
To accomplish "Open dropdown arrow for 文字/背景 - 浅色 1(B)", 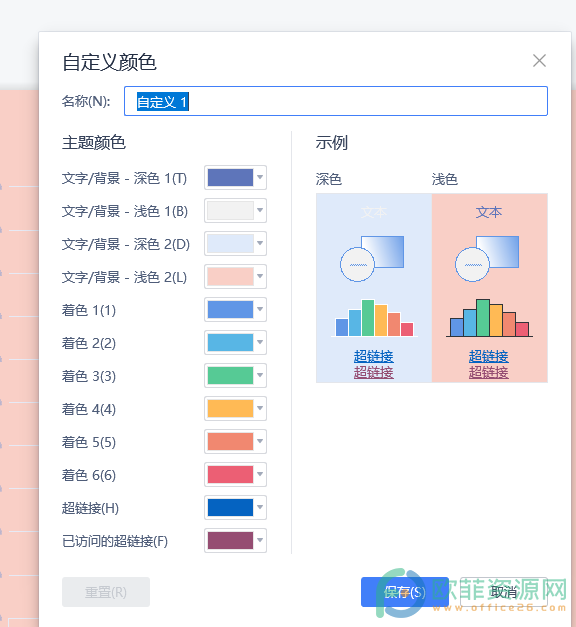I will (x=260, y=210).
